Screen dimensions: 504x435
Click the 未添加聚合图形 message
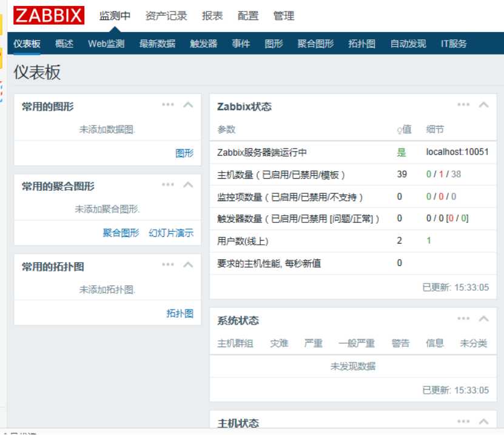tap(107, 209)
